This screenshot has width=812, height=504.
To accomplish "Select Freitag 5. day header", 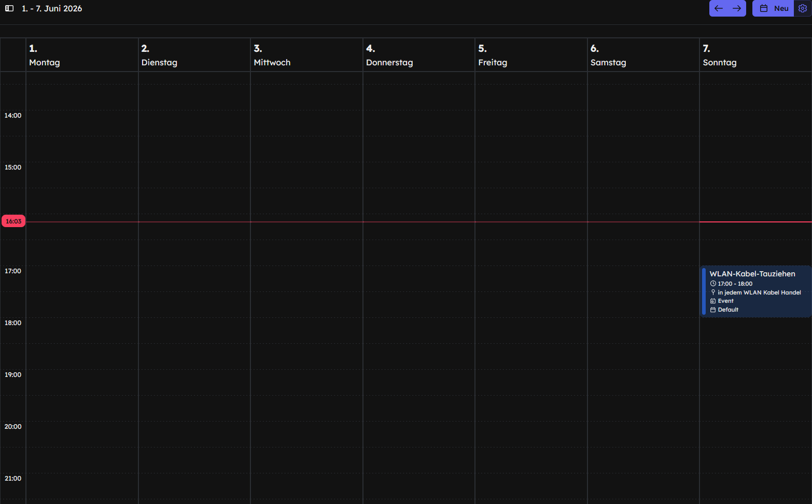I will pyautogui.click(x=531, y=55).
